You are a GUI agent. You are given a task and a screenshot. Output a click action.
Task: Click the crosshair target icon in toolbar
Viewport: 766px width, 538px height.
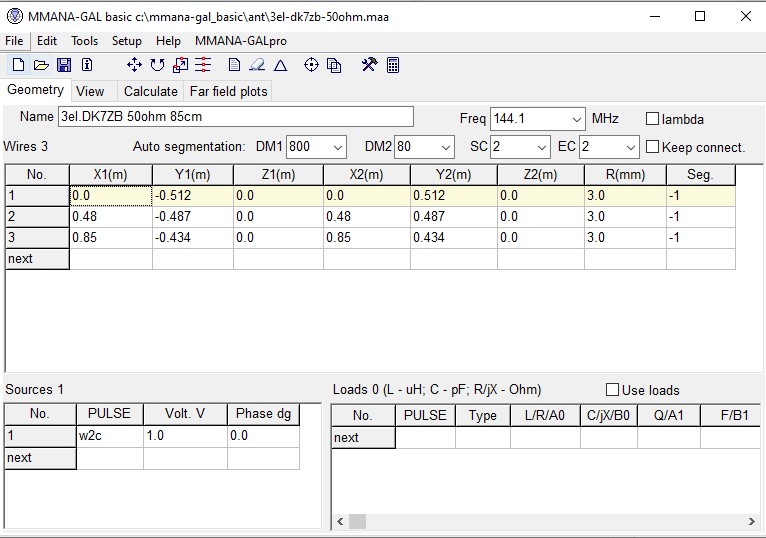pos(311,65)
